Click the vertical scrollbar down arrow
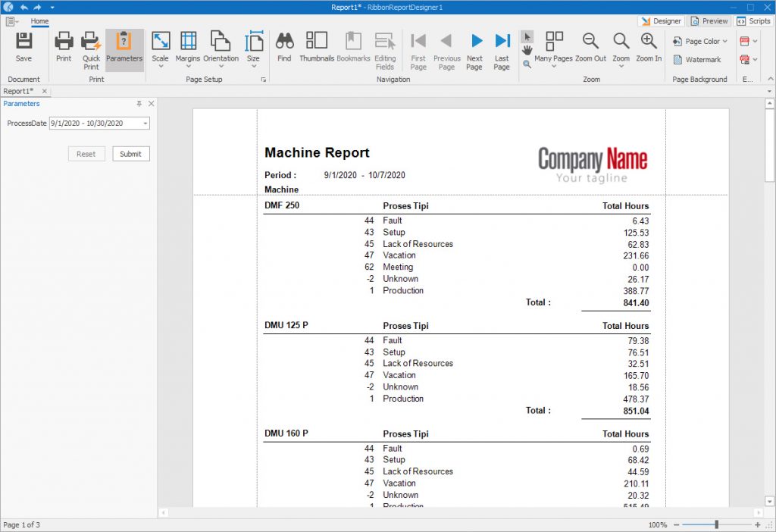 [770, 502]
